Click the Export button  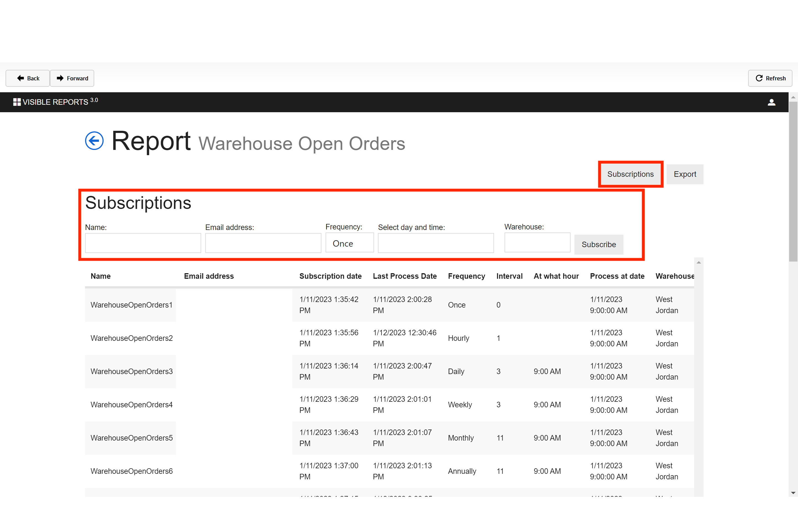point(685,174)
